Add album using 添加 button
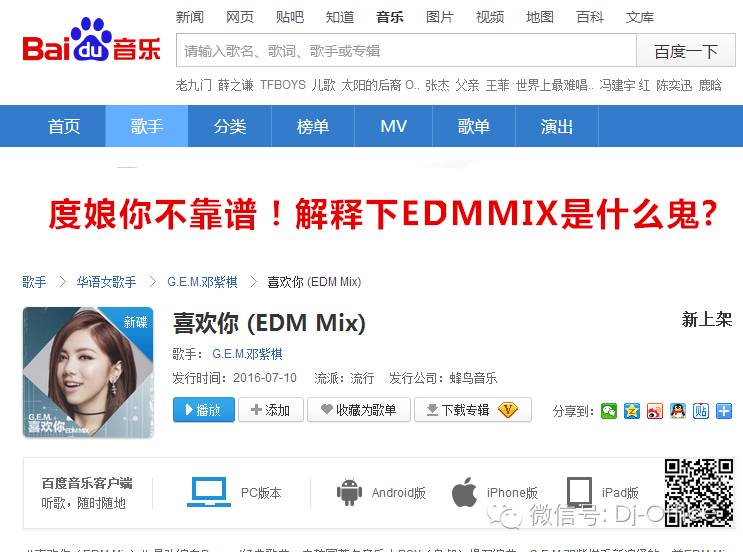 tap(271, 410)
